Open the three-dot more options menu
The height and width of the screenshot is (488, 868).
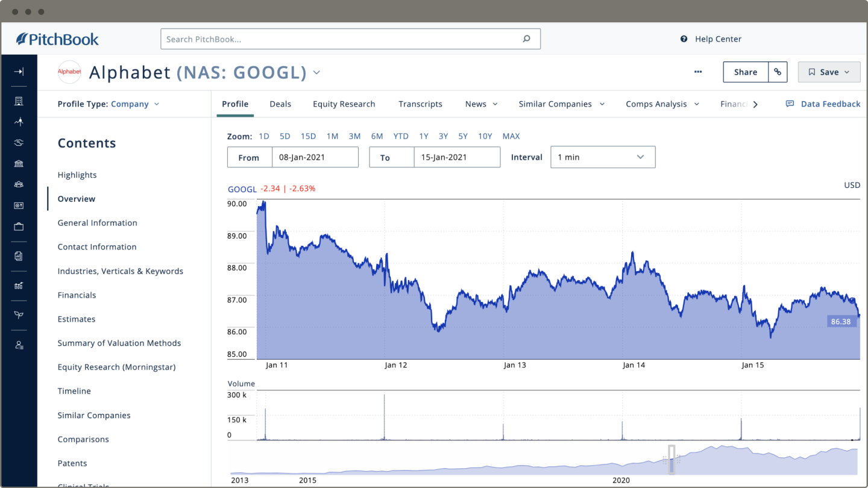coord(698,72)
